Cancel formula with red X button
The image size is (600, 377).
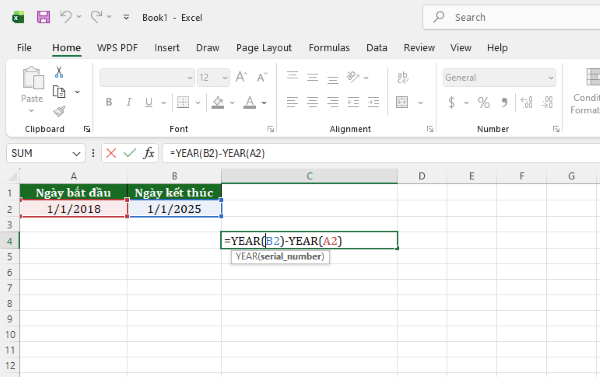pos(111,153)
